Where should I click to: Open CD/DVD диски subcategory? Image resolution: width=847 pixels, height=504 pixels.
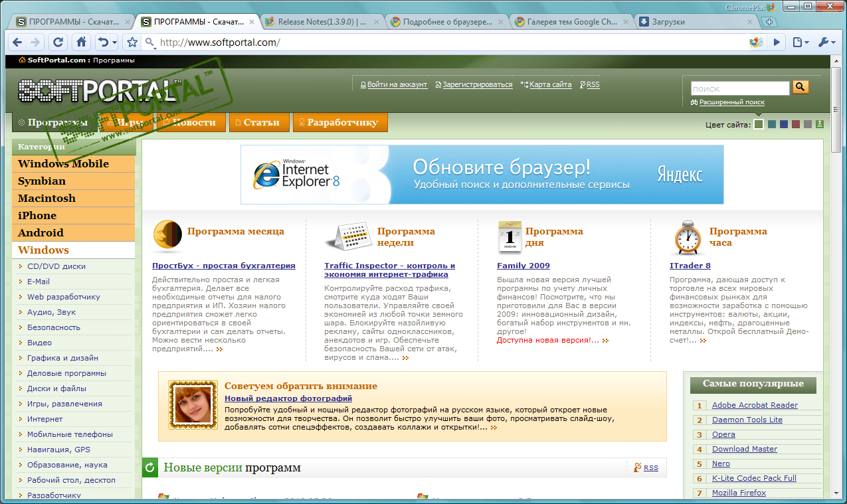[56, 266]
